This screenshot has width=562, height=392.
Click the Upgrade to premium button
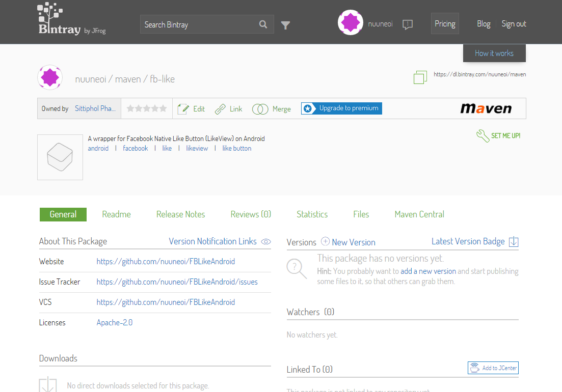pyautogui.click(x=341, y=108)
